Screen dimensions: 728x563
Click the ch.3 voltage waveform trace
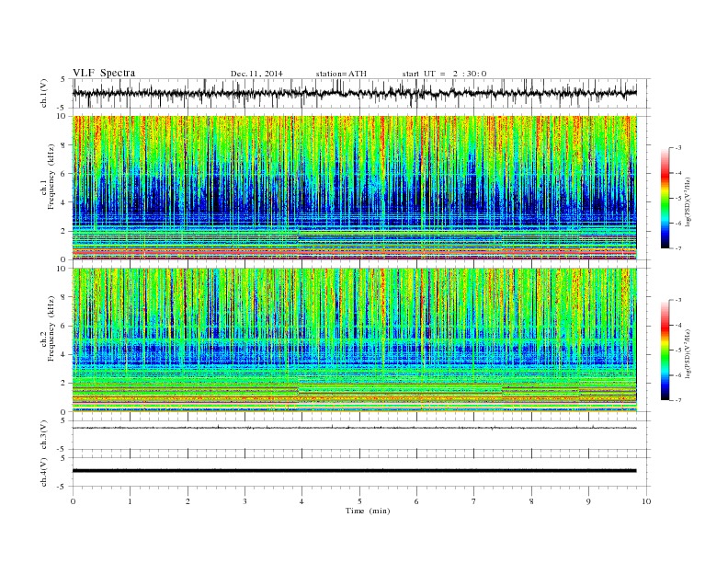pos(354,428)
